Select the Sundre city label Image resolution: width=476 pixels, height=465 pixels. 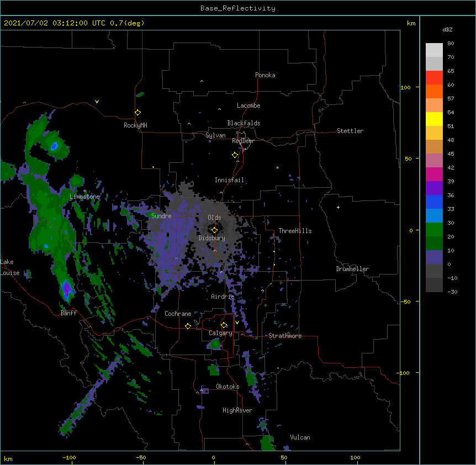click(x=161, y=216)
